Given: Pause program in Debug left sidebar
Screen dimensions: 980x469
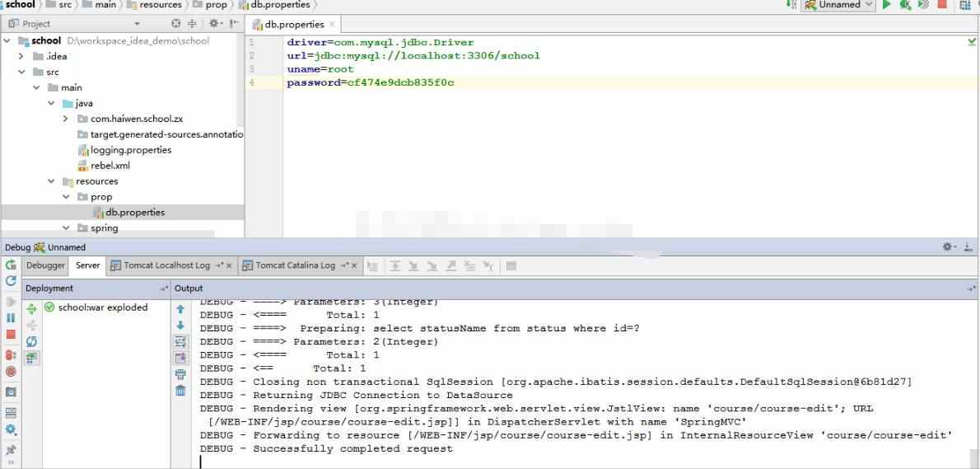Looking at the screenshot, I should 11,317.
